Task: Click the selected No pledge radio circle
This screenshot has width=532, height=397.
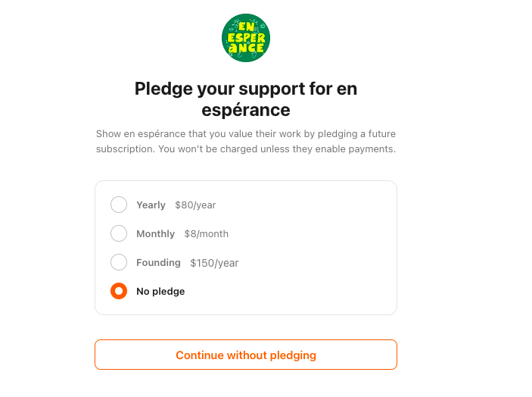Action: pos(119,291)
